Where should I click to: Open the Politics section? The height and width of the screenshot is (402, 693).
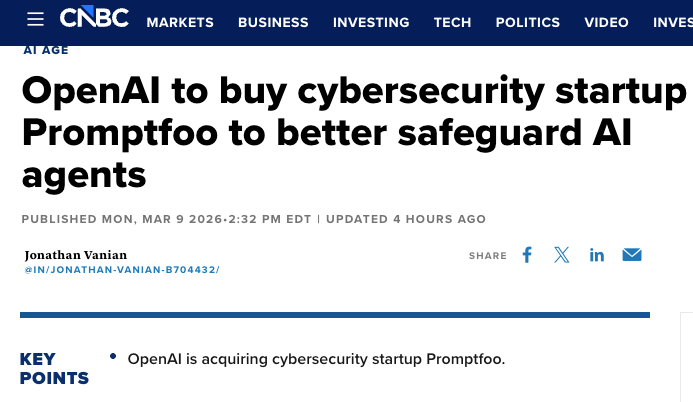[x=528, y=22]
